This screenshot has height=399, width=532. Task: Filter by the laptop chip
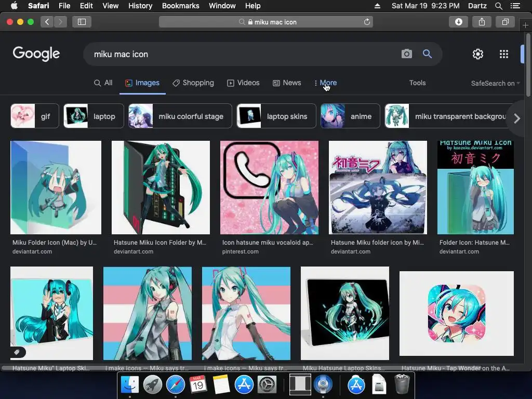pos(94,116)
